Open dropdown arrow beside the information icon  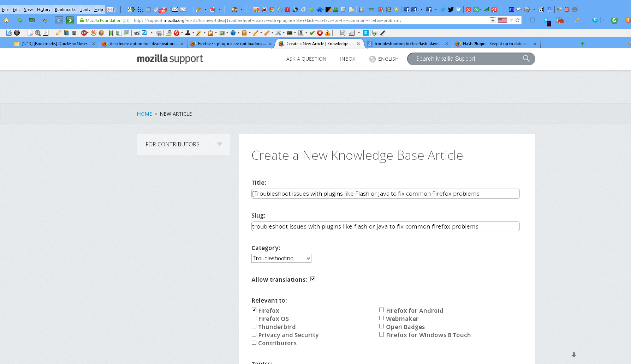[238, 33]
